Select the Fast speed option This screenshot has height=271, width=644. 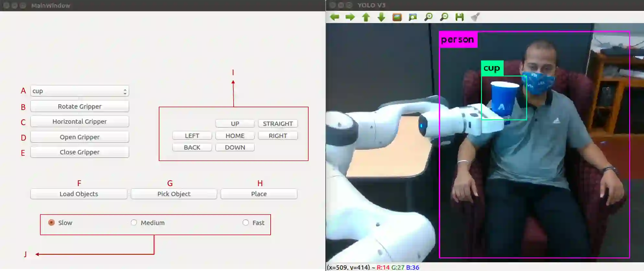[253, 223]
